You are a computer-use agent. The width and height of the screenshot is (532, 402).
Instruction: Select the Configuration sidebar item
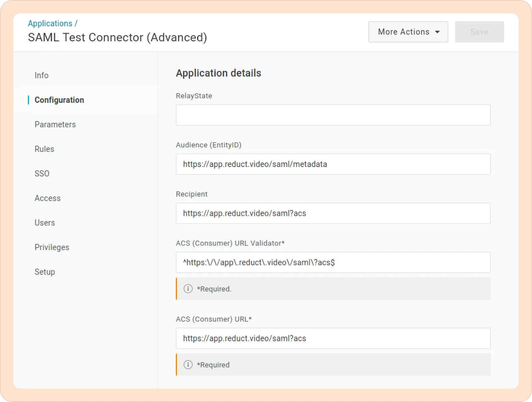[59, 100]
